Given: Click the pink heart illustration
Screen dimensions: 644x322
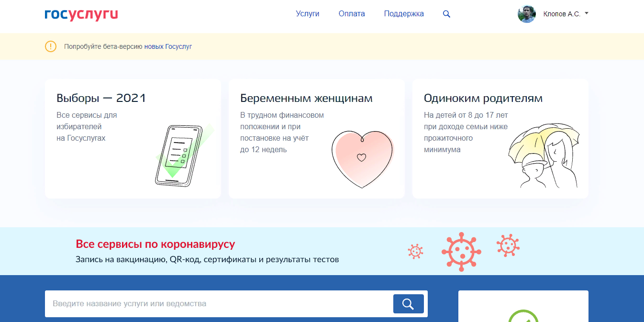Looking at the screenshot, I should [362, 158].
